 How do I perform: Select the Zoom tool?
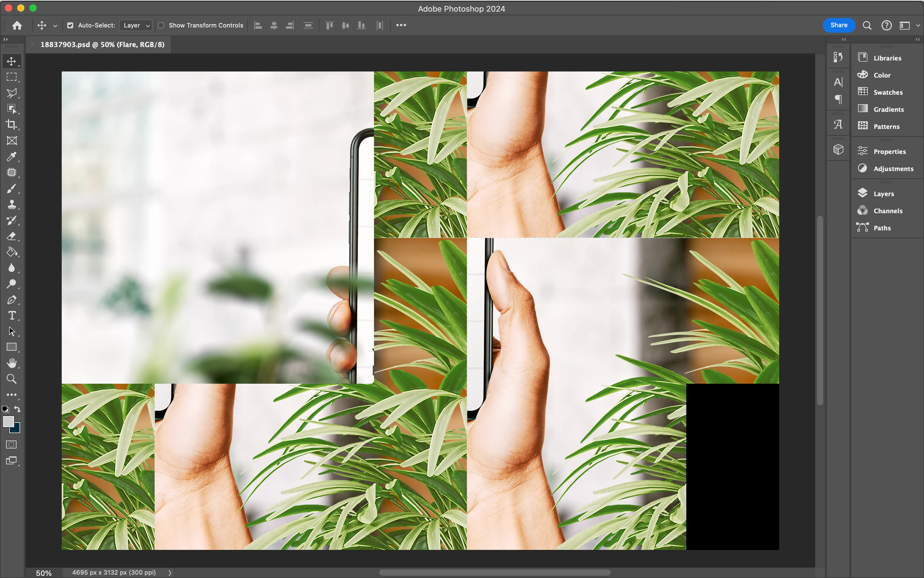[12, 379]
